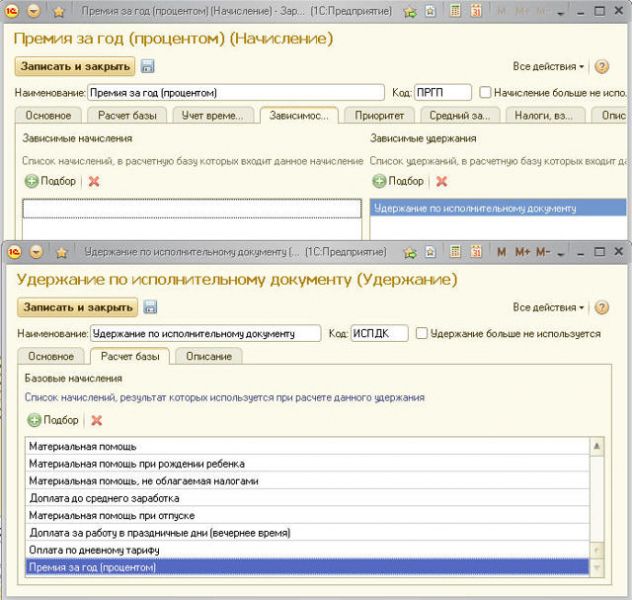Click save diskette icon in Удержание window
This screenshot has width=632, height=600.
pyautogui.click(x=150, y=307)
